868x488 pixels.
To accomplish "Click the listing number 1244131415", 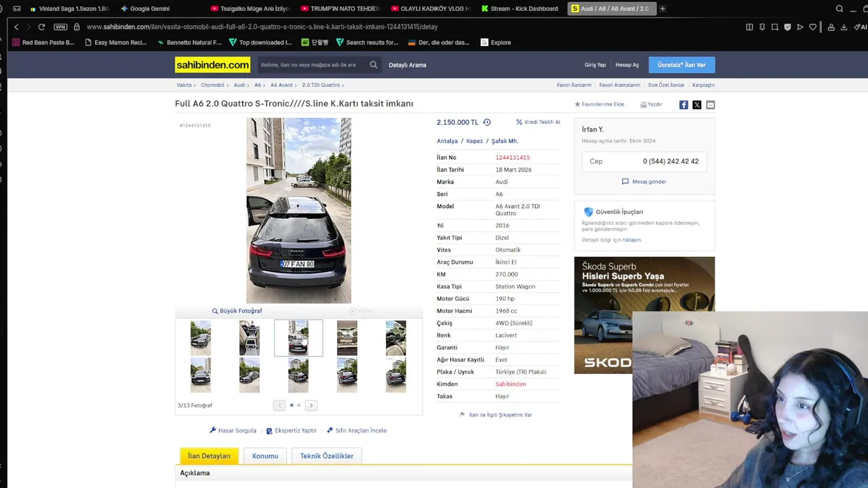I will pos(512,157).
